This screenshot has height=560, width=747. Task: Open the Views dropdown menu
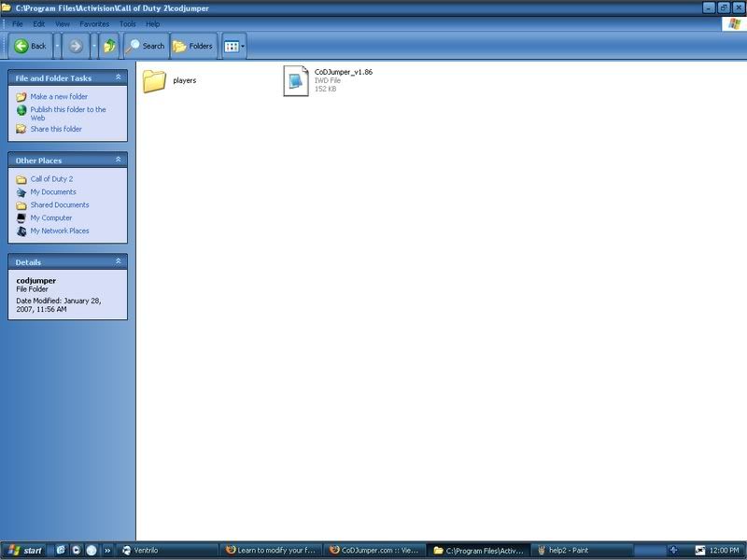click(233, 46)
